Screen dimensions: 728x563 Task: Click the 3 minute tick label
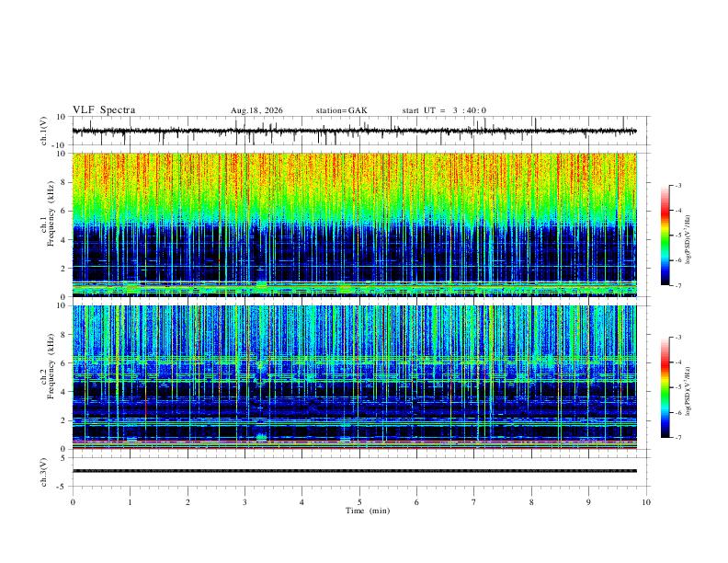[245, 502]
